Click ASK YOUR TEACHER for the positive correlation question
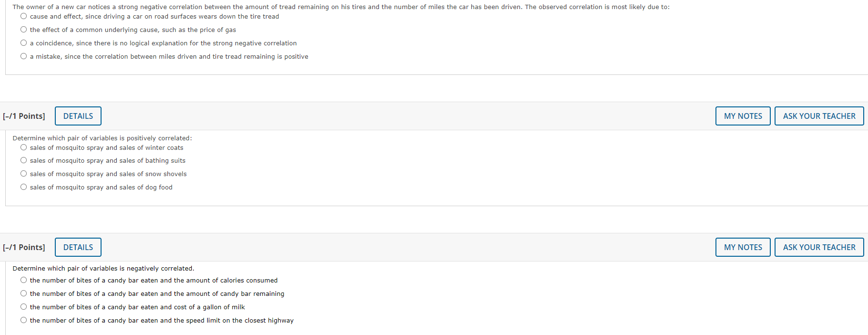Screen dimensions: 868x335 pyautogui.click(x=819, y=116)
